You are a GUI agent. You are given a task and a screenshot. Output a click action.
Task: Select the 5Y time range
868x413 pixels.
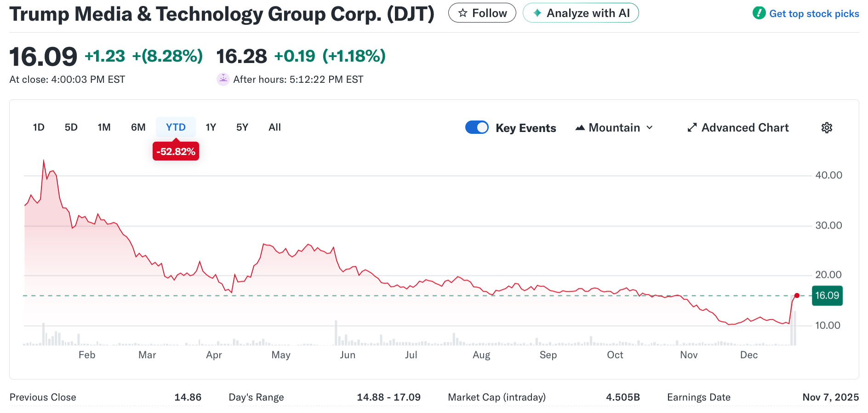click(x=242, y=127)
